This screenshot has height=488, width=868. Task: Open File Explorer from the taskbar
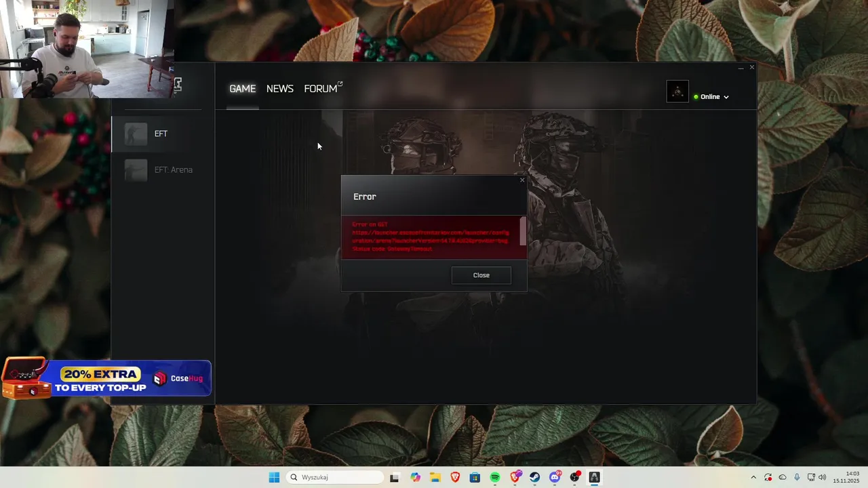(435, 477)
